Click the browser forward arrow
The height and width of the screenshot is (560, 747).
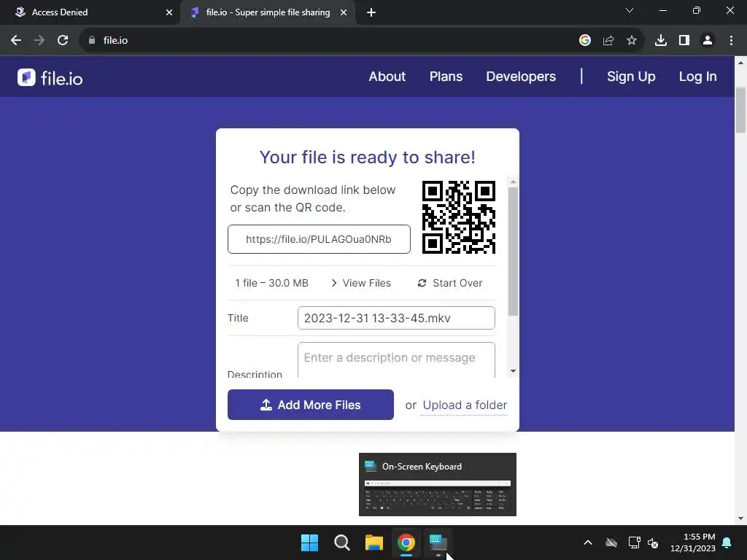tap(39, 41)
